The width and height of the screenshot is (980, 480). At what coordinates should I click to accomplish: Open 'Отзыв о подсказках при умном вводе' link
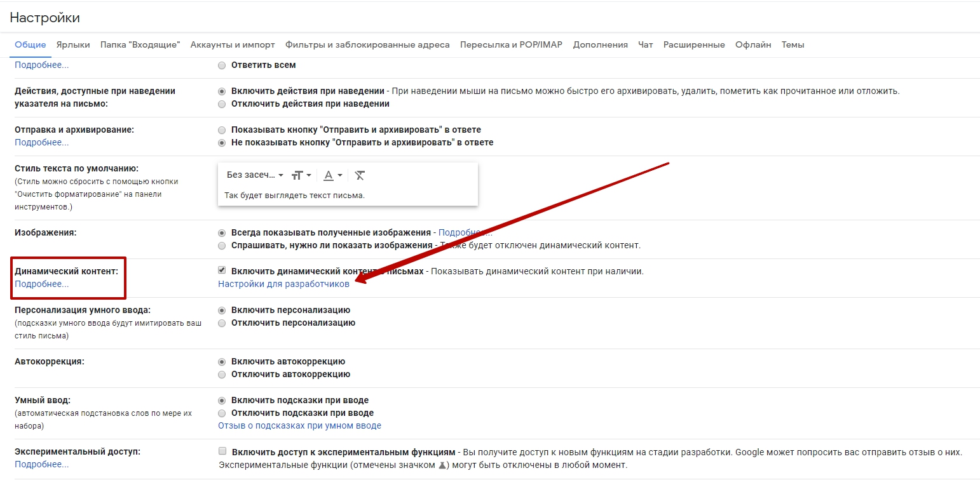[x=299, y=426]
